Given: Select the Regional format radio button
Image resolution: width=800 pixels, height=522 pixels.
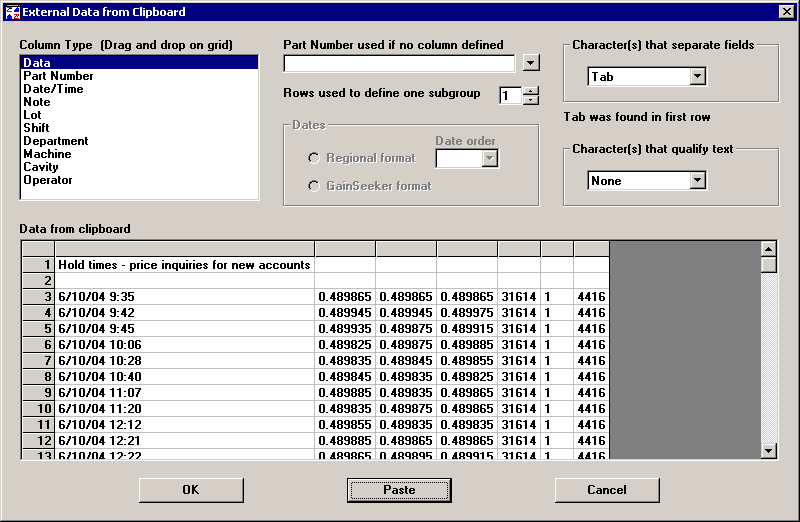Looking at the screenshot, I should coord(314,158).
